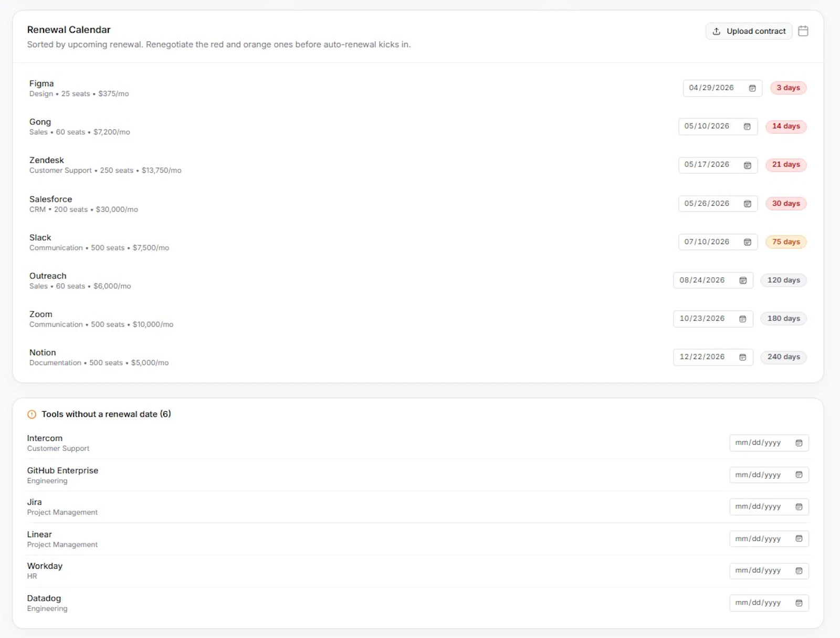The image size is (840, 638).
Task: Click Intercom in tools without renewal date
Action: (45, 438)
